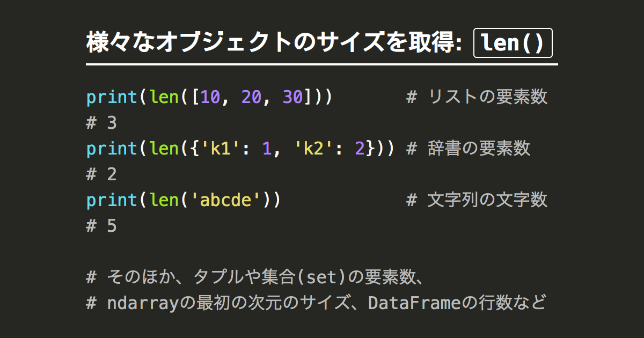Click the green len on the dictionary line
Screen dimensions: 644x338
point(164,149)
